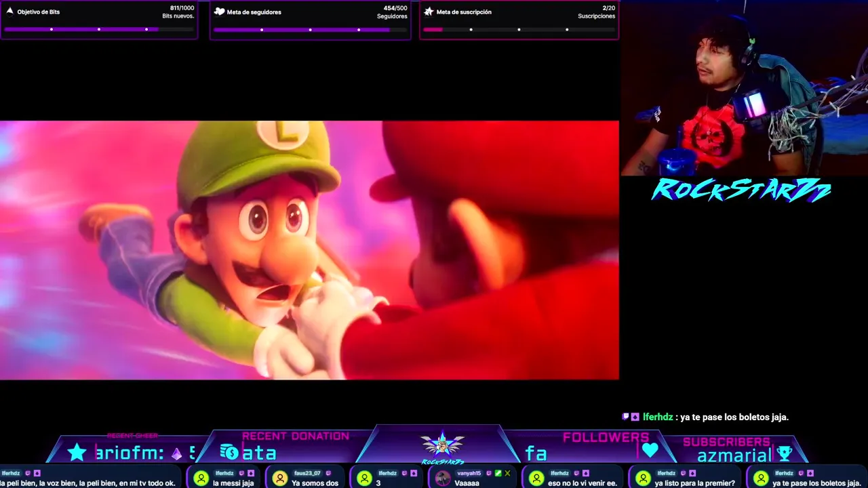Click the Meta de seguidores heart icon
This screenshot has height=488, width=868.
219,12
